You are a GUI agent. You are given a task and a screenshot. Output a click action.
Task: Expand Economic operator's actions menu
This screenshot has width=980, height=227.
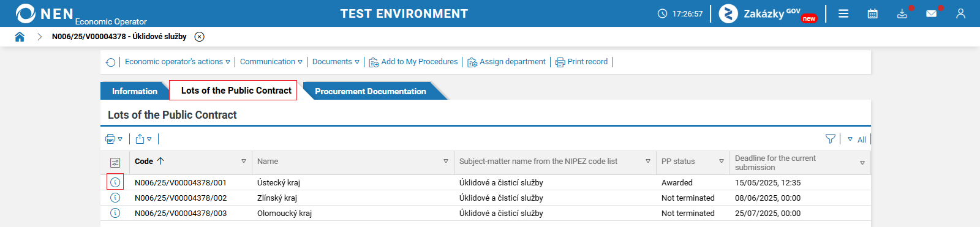(178, 62)
